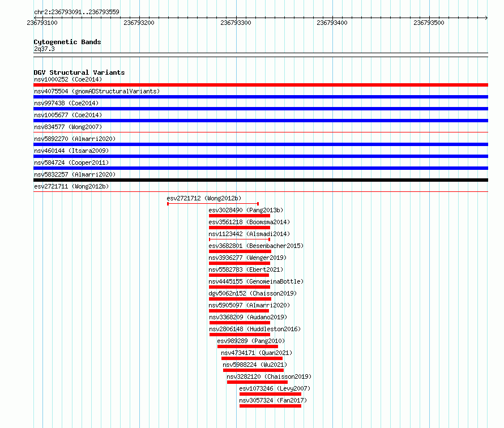Screen dimensions: 504x428
Task: Open nsv5892270 (Almarri2020) variant
Action: click(x=75, y=139)
